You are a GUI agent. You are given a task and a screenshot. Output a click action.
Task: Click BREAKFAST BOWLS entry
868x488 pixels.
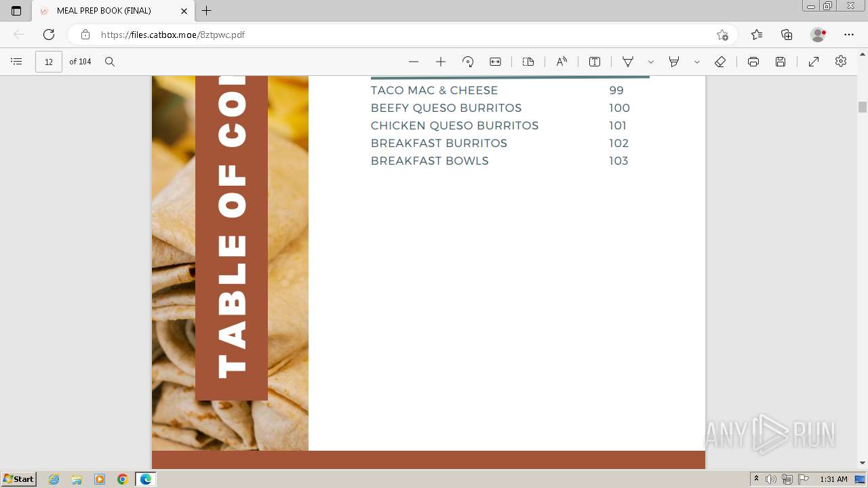point(429,161)
